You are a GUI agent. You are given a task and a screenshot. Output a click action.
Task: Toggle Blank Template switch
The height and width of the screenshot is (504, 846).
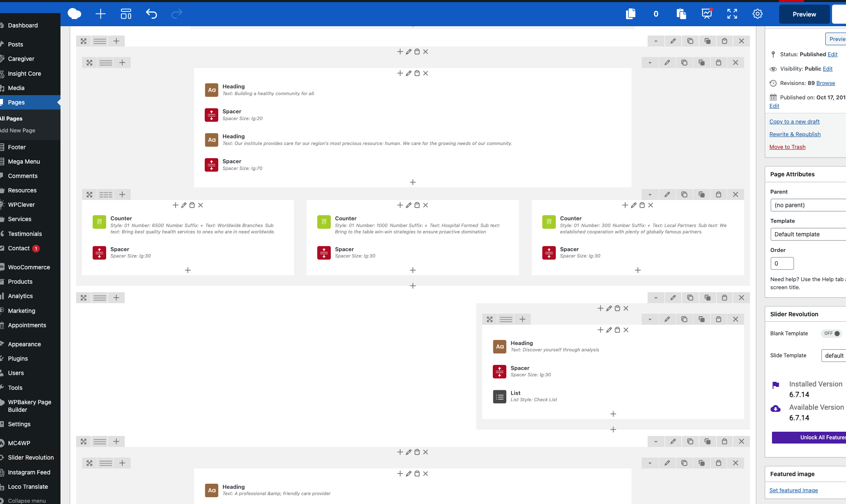tap(832, 333)
